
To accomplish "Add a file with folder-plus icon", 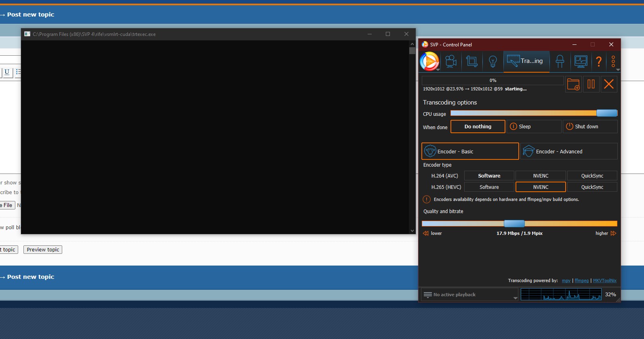I will pyautogui.click(x=573, y=84).
